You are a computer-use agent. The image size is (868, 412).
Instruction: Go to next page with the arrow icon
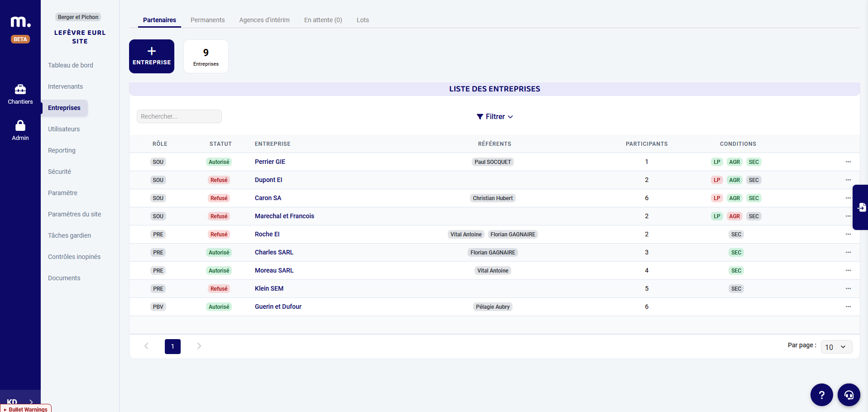(199, 346)
